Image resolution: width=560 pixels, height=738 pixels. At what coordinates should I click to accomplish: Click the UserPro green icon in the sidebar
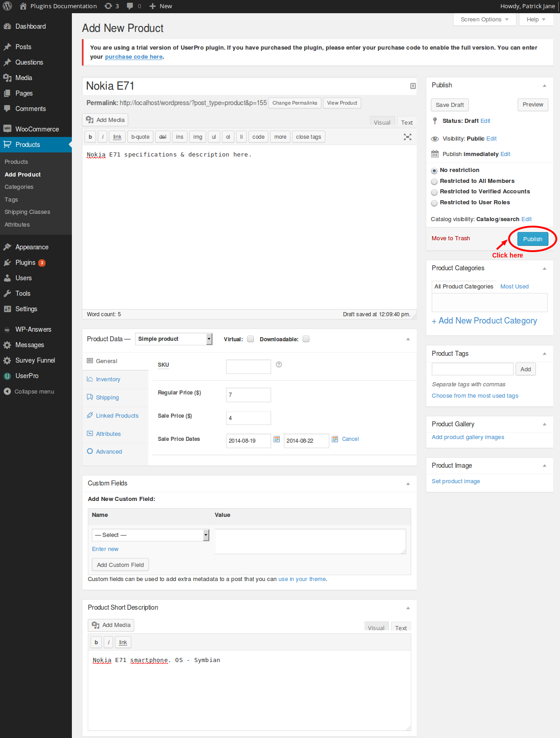[x=7, y=376]
